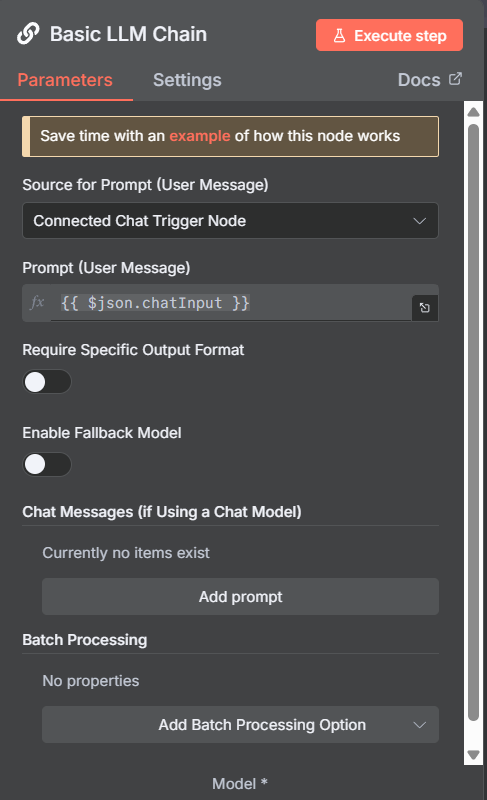Click the scrollbar up arrow

coord(474,112)
